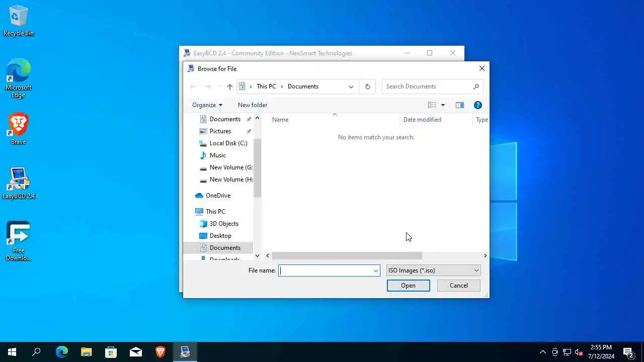The image size is (644, 362).
Task: Click the file list scroll left arrow
Action: pos(268,256)
